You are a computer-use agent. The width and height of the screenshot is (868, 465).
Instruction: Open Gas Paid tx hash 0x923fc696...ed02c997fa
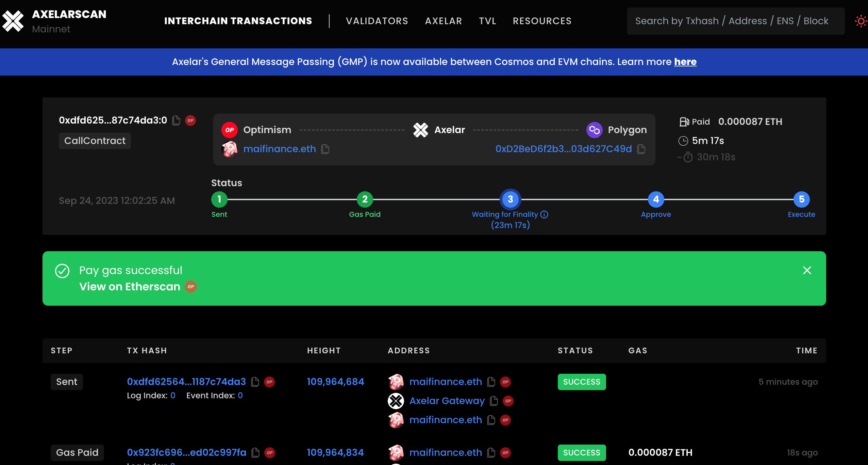[x=187, y=452]
